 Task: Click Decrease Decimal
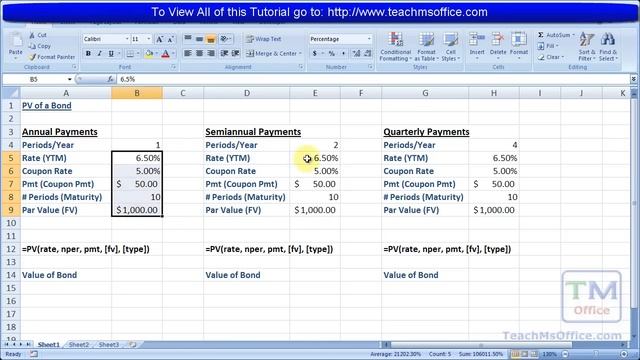[368, 53]
